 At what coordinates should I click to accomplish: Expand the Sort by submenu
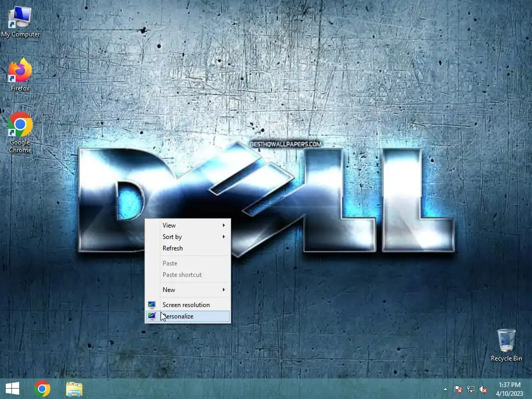coord(188,237)
